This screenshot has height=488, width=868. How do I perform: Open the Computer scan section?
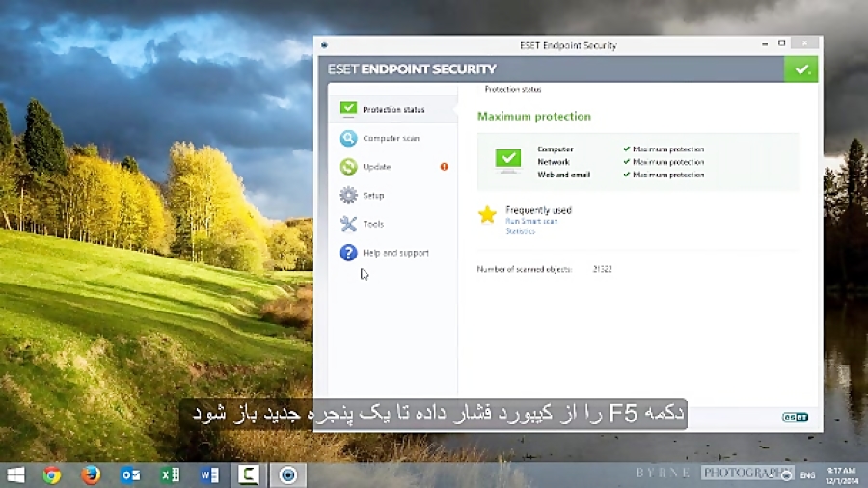pyautogui.click(x=391, y=138)
